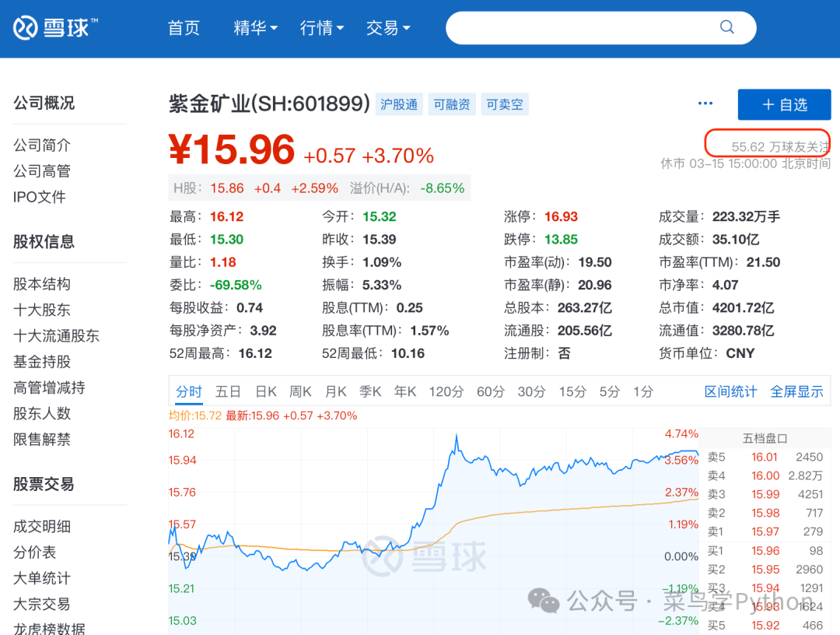This screenshot has height=635, width=840.
Task: Click the Xueqiu snowball logo
Action: click(56, 28)
